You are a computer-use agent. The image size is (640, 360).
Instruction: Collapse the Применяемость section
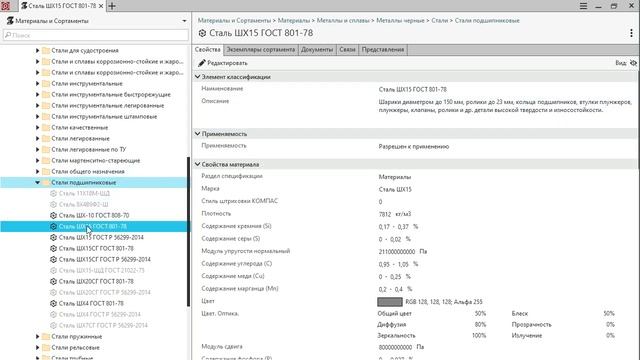198,133
